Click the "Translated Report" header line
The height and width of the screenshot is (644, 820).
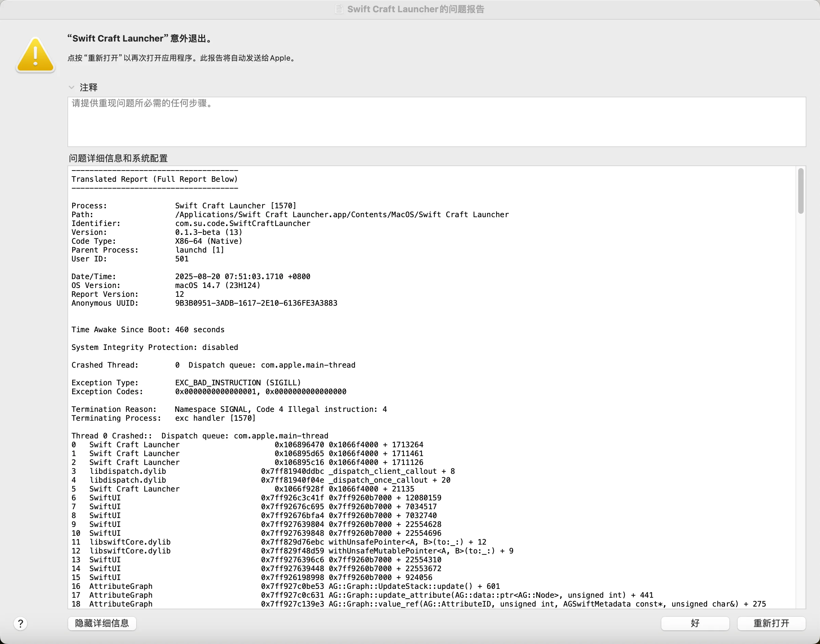point(155,179)
